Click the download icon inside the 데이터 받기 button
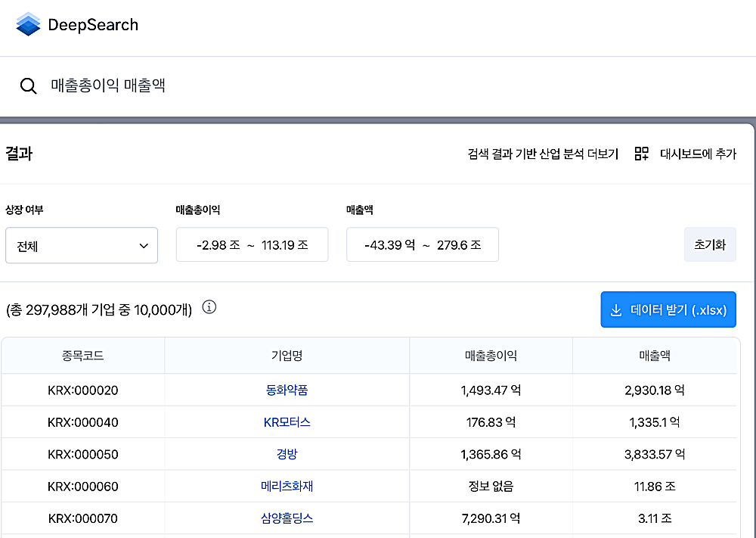This screenshot has width=756, height=538. [x=616, y=309]
